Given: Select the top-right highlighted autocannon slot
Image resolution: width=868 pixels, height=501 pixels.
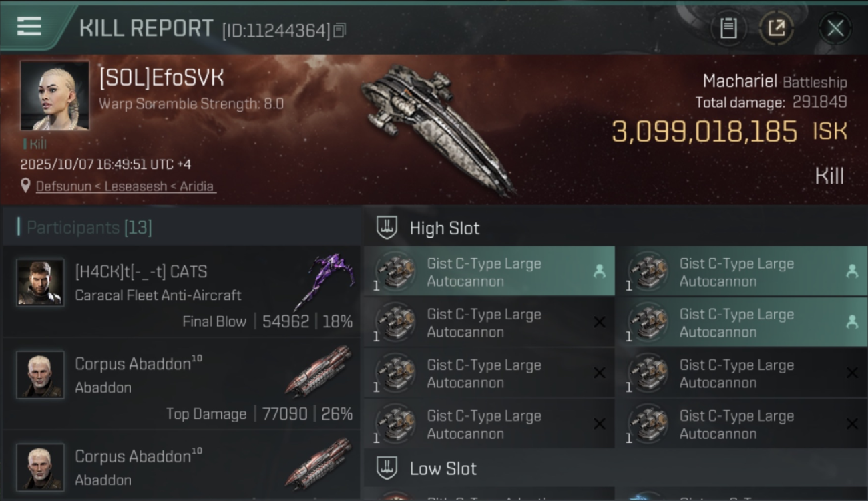Looking at the screenshot, I should (x=741, y=271).
